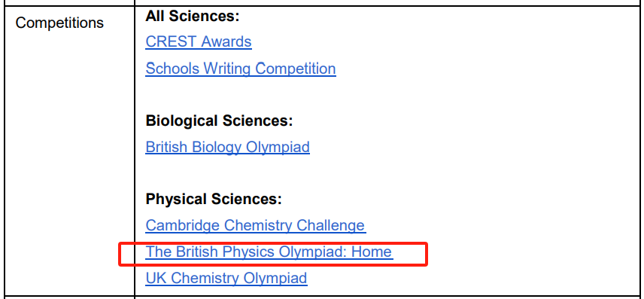Go to the UK Chemistry Olympiad link
This screenshot has height=299, width=644.
[226, 278]
